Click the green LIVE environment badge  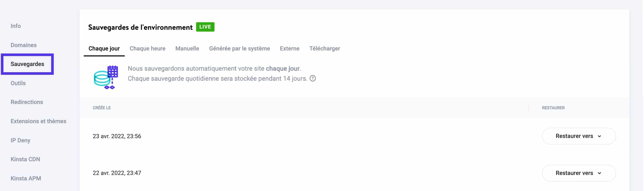click(x=205, y=27)
